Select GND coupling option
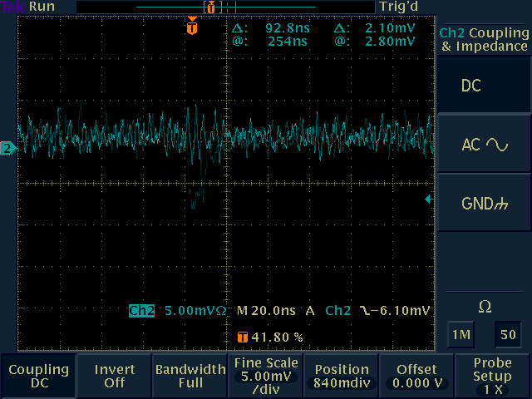532x399 pixels. (x=484, y=204)
